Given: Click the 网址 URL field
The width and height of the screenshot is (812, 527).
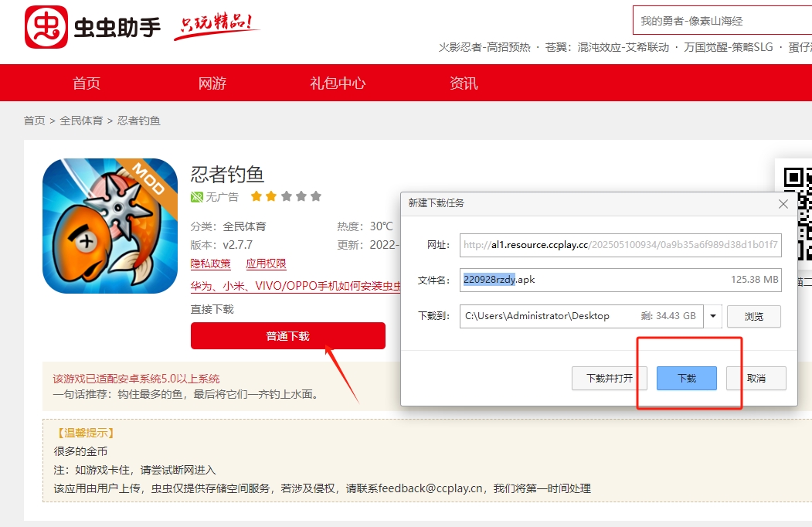Looking at the screenshot, I should [x=620, y=245].
